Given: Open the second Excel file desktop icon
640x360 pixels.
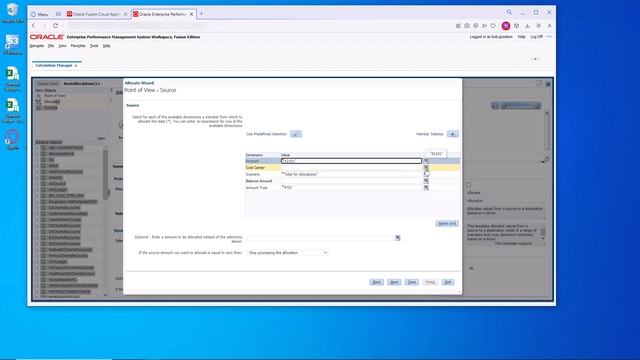Looking at the screenshot, I should pos(13,111).
